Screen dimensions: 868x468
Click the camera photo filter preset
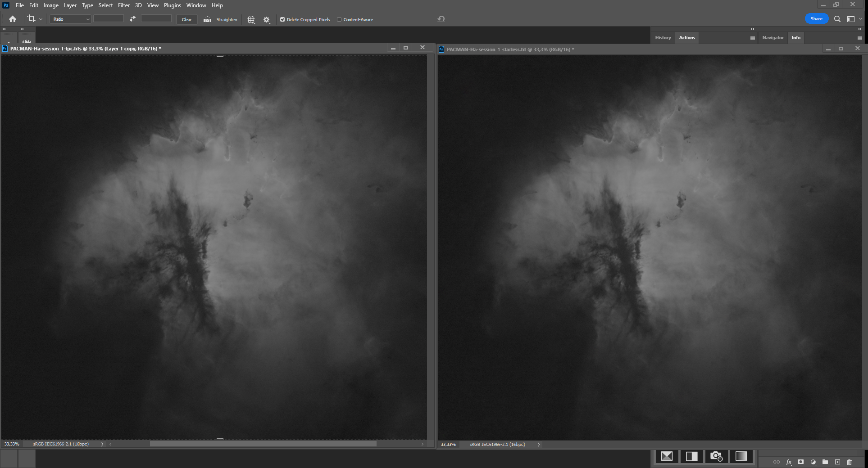click(x=716, y=456)
